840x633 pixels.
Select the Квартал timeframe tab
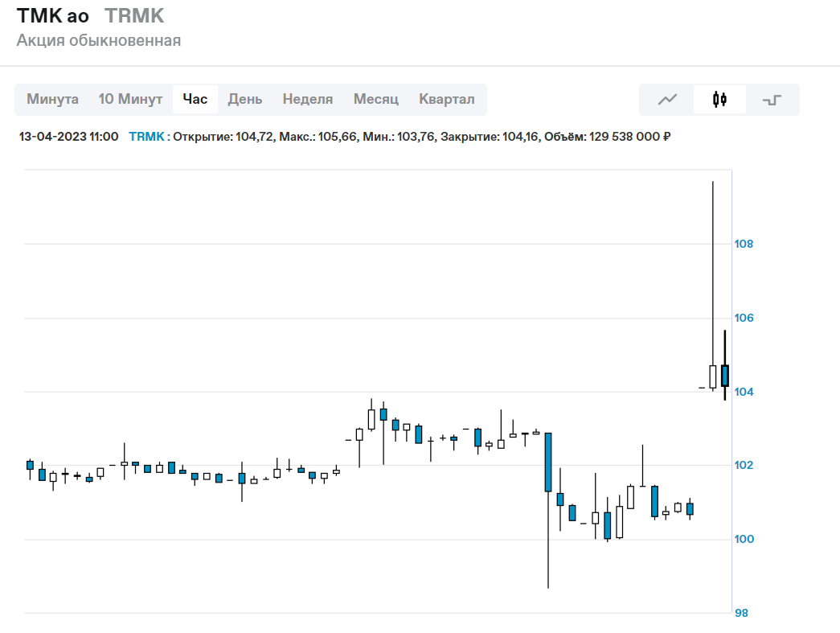click(x=447, y=99)
